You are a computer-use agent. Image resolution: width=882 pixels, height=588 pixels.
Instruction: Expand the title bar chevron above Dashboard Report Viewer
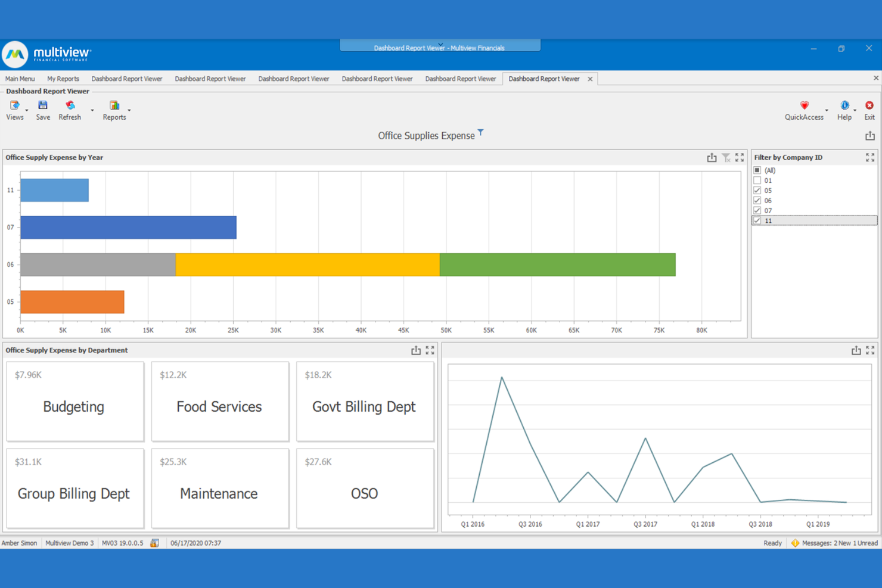[x=440, y=43]
